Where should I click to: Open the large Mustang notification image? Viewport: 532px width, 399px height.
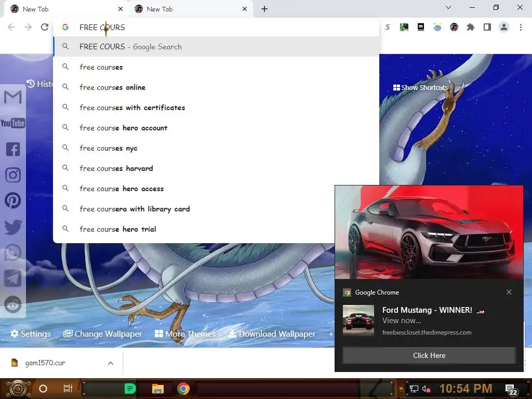coord(429,232)
